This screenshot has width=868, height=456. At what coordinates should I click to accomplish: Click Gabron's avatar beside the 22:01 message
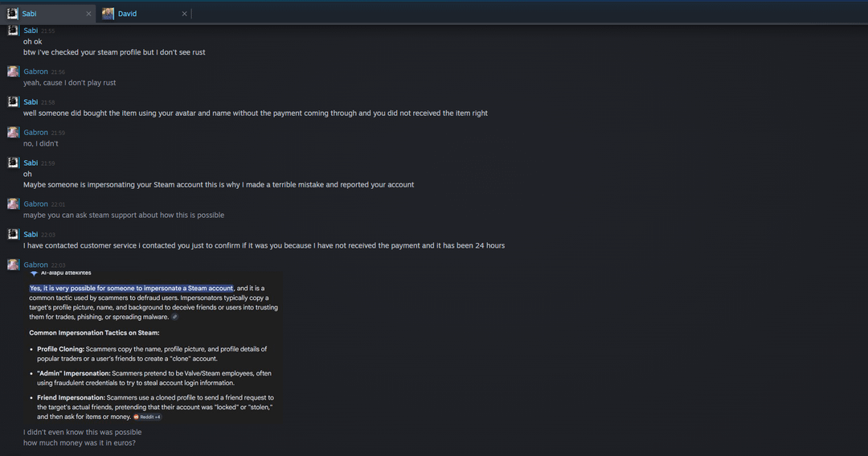[13, 204]
